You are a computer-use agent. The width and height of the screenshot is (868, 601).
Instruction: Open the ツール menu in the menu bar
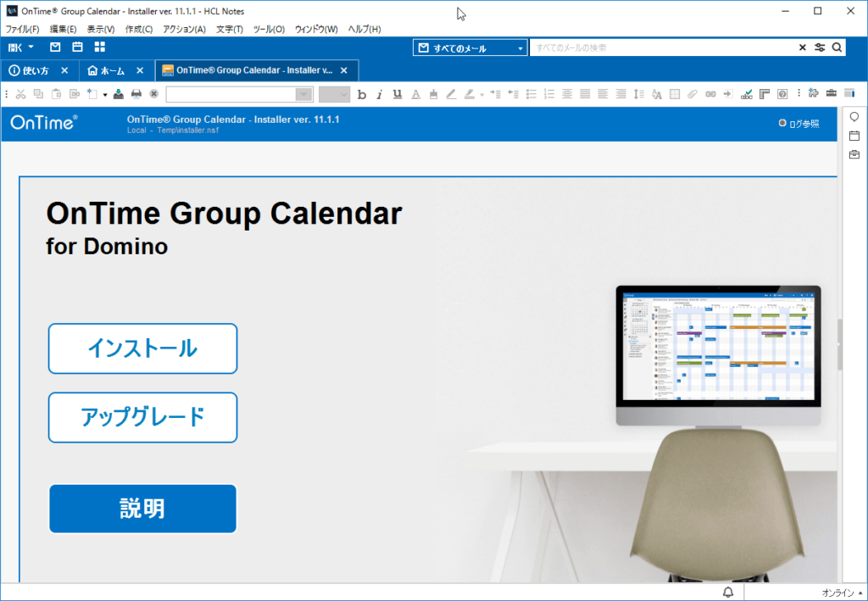[x=267, y=29]
